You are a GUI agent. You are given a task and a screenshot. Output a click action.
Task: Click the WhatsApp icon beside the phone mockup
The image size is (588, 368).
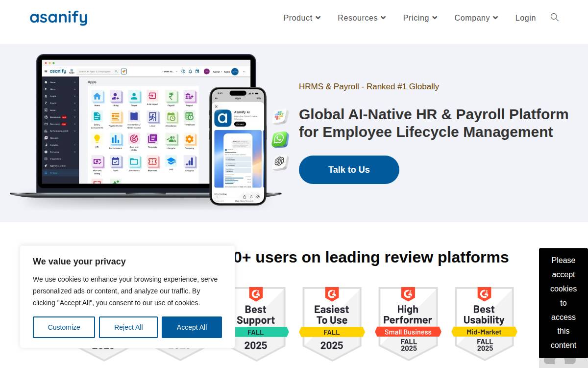pos(280,139)
